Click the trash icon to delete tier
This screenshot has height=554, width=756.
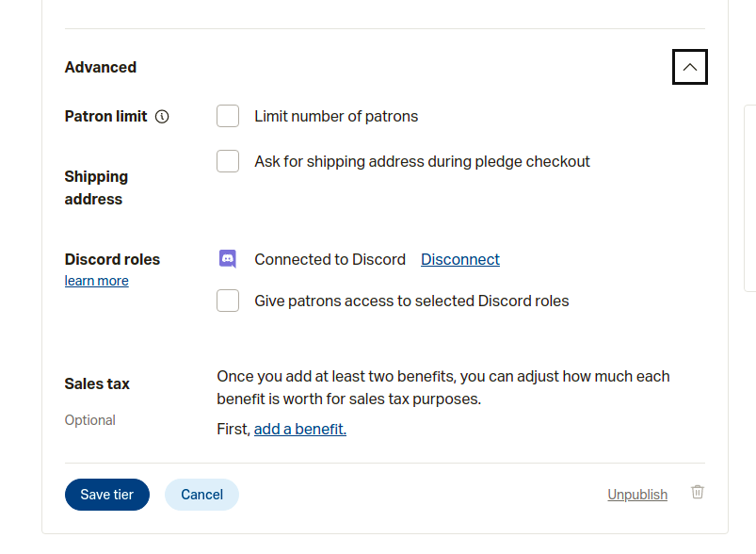698,493
